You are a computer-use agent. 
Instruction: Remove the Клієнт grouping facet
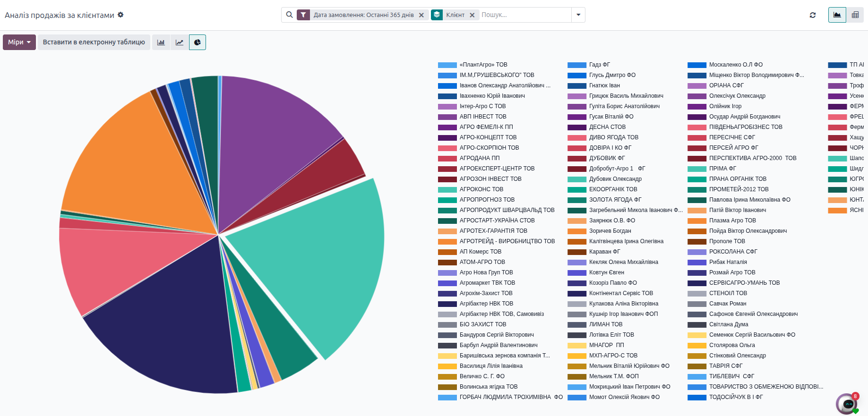472,15
